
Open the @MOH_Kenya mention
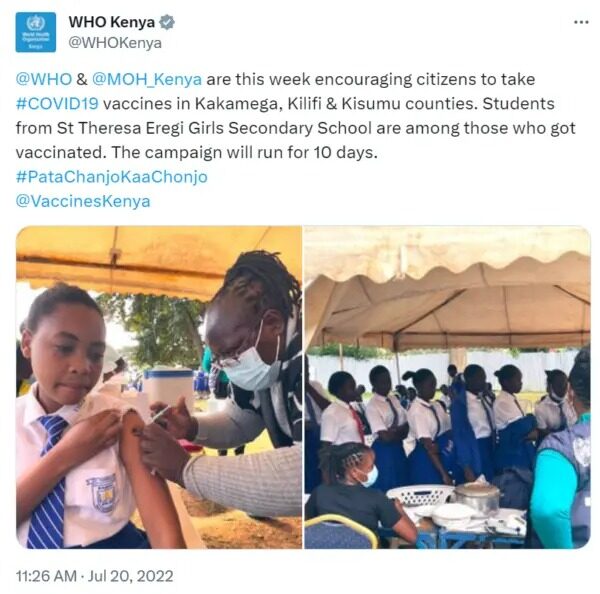click(147, 79)
